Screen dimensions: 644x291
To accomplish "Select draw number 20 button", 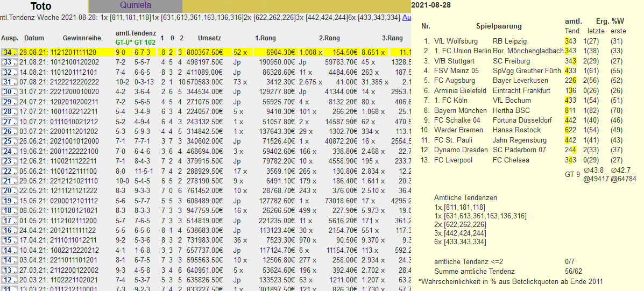I will pos(10,190).
